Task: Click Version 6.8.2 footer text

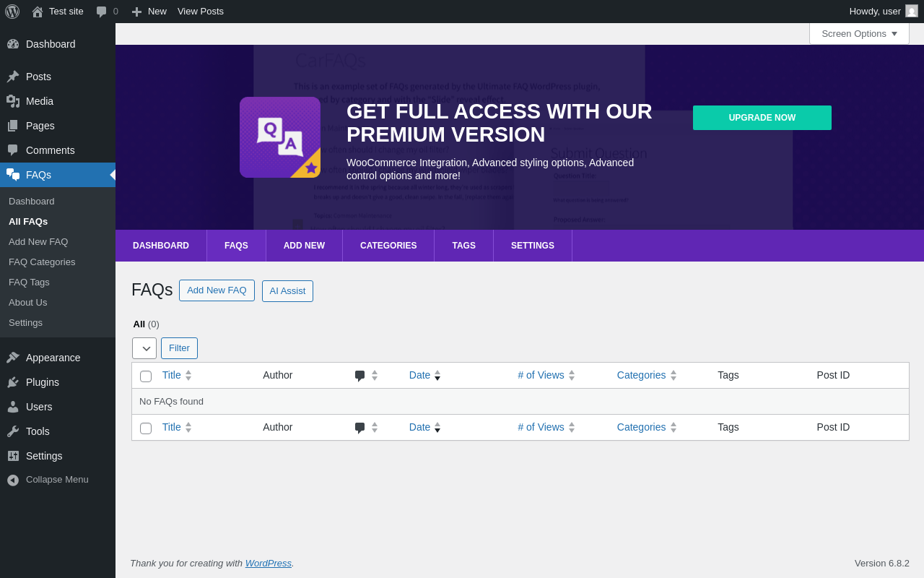Action: tap(882, 564)
